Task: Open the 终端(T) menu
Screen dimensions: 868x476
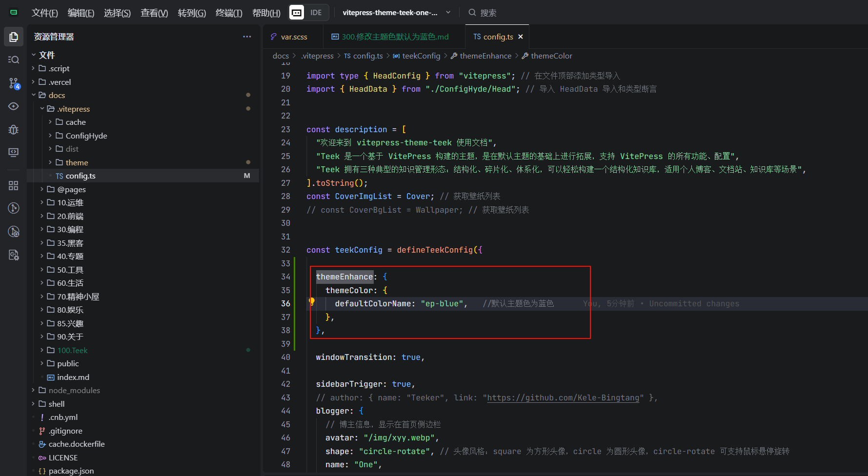Action: [x=229, y=13]
